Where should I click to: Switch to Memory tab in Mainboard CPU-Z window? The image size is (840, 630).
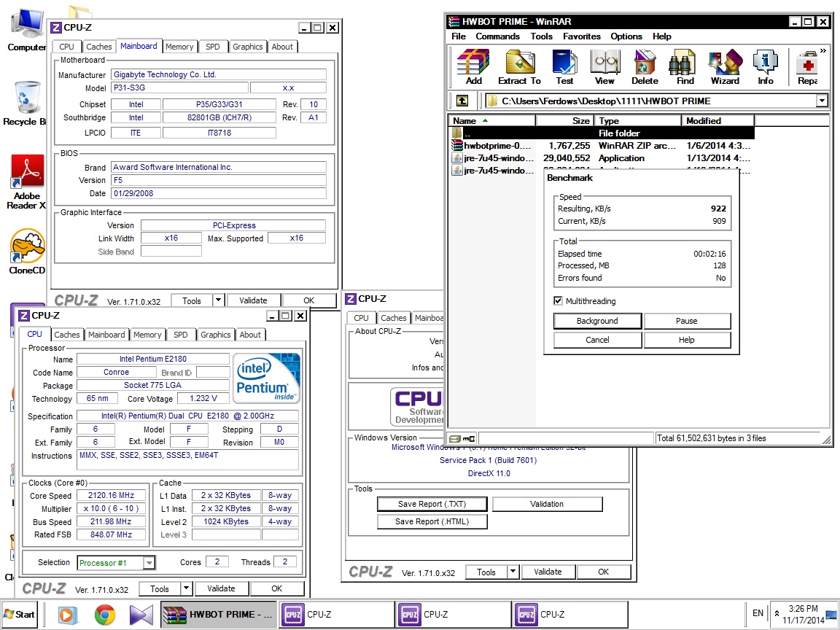coord(179,47)
